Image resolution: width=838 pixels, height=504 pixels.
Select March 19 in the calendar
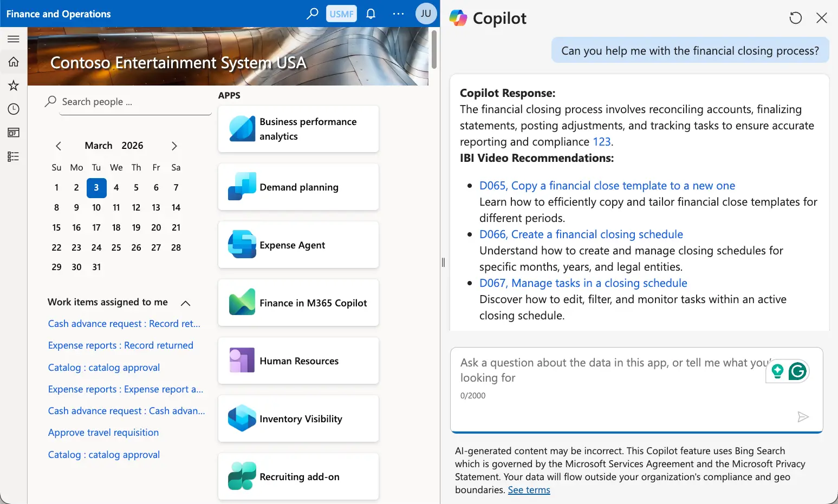(136, 227)
